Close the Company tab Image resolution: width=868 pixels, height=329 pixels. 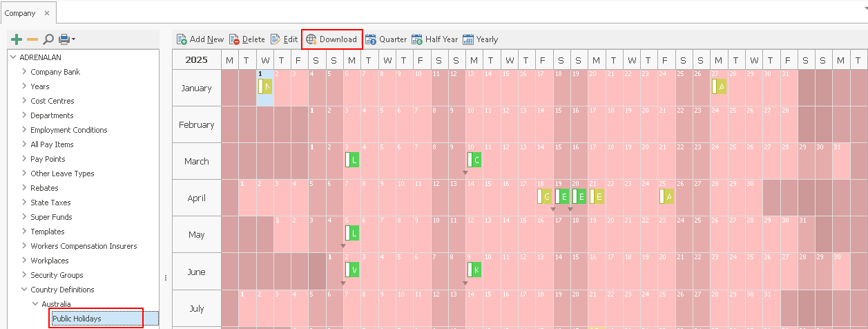pyautogui.click(x=47, y=13)
